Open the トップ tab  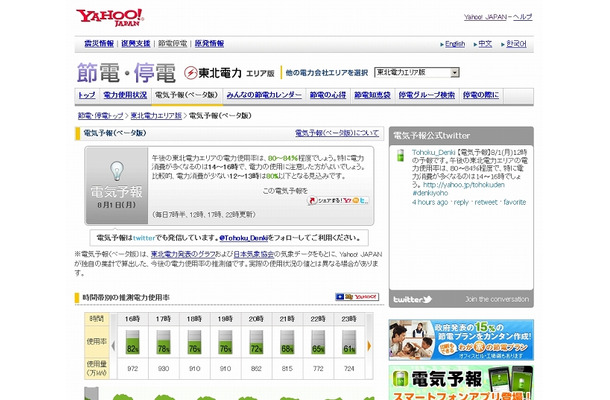87,95
